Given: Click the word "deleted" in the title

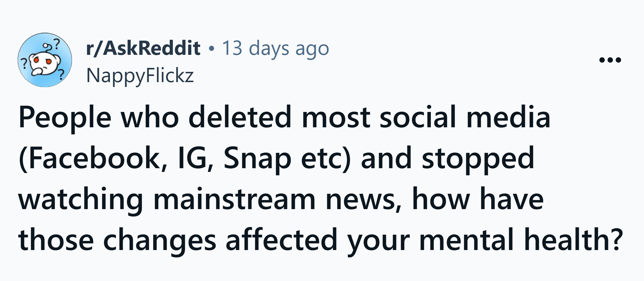Looking at the screenshot, I should tap(240, 117).
